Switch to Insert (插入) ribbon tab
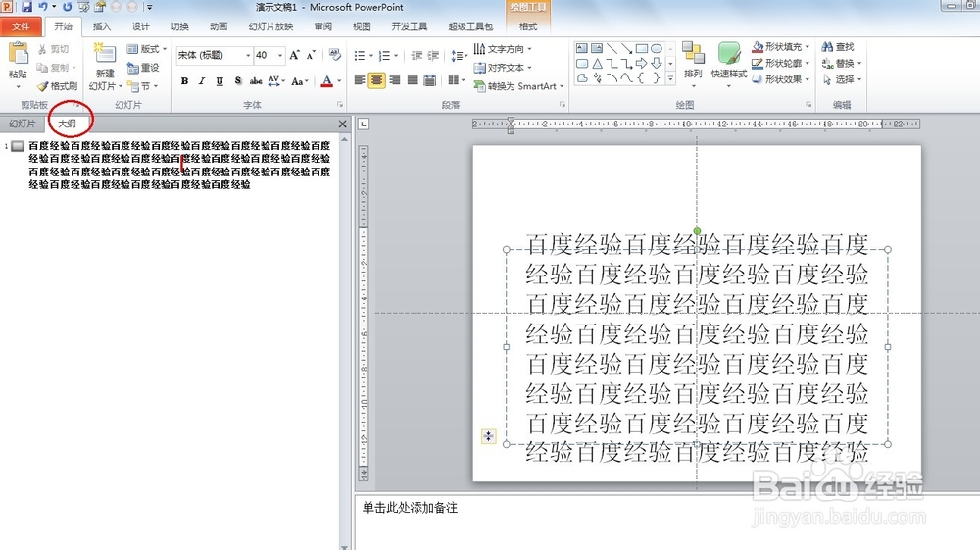 [x=101, y=26]
